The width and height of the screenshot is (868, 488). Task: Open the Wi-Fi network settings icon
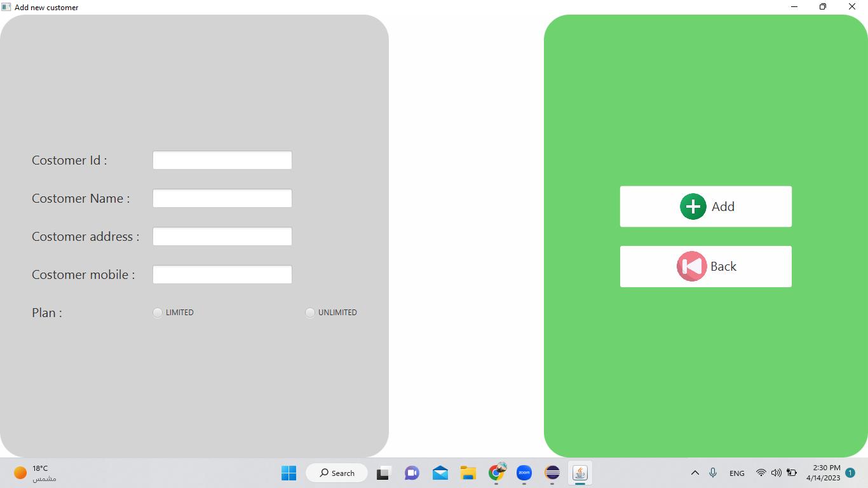click(761, 473)
